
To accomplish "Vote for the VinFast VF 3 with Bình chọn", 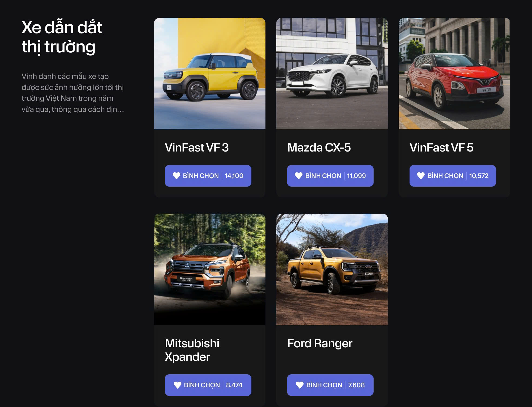I will [208, 176].
